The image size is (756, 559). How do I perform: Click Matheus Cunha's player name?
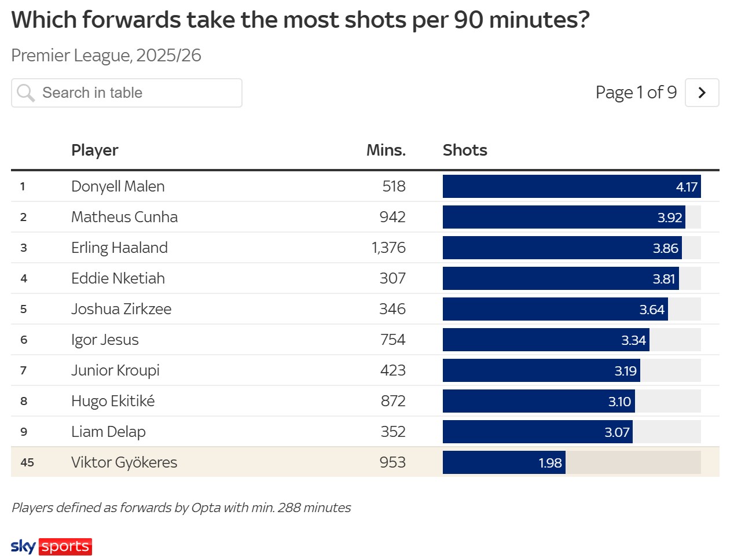124,217
